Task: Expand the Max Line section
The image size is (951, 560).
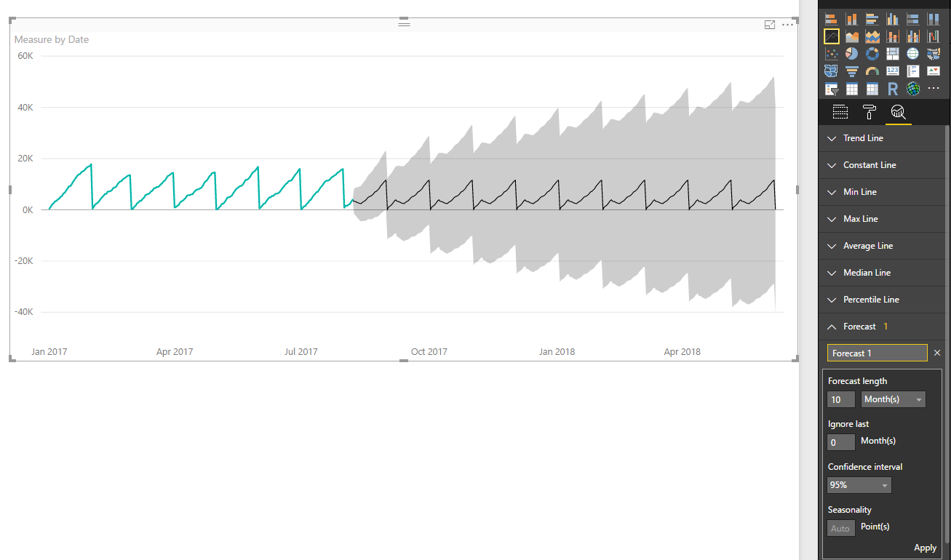Action: click(881, 219)
